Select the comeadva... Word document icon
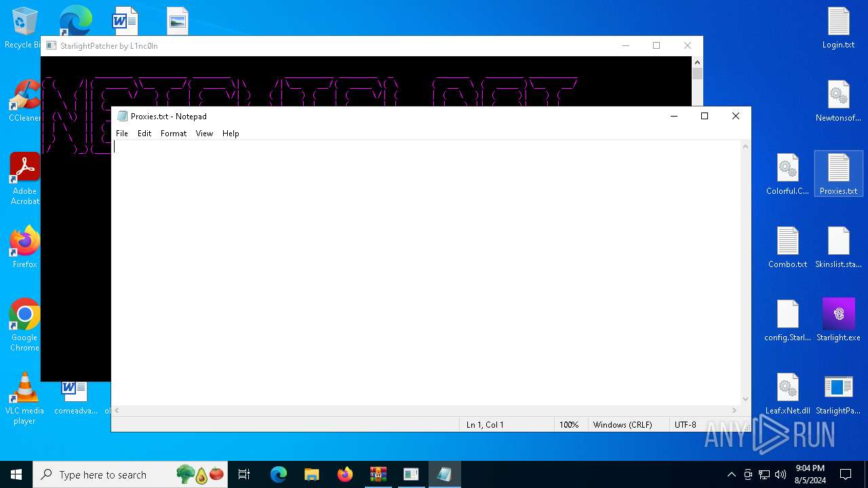The width and height of the screenshot is (868, 488). coord(75,399)
